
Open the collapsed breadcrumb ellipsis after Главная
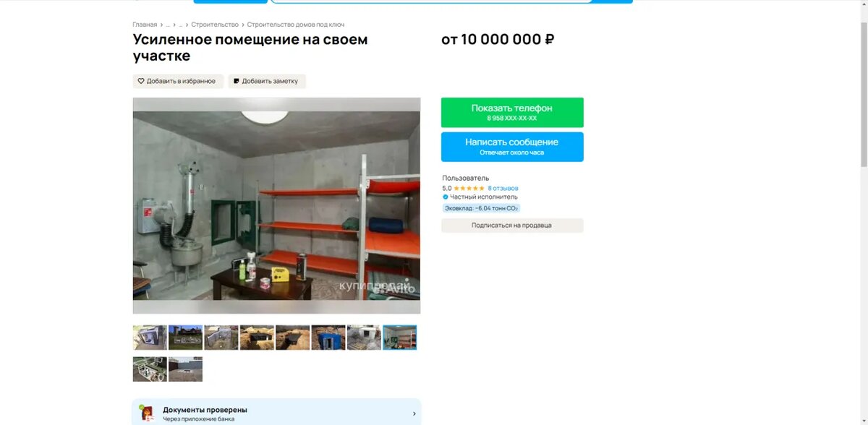[168, 25]
